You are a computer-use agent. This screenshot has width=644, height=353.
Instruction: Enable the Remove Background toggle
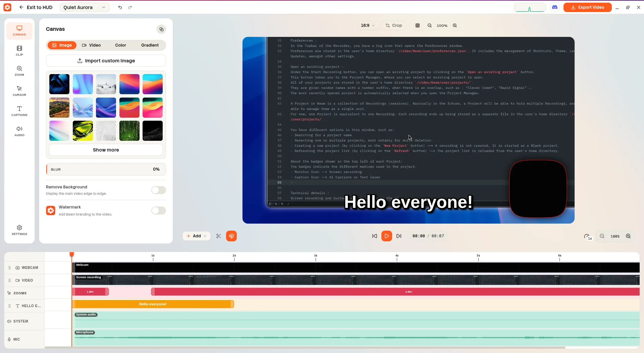(159, 190)
